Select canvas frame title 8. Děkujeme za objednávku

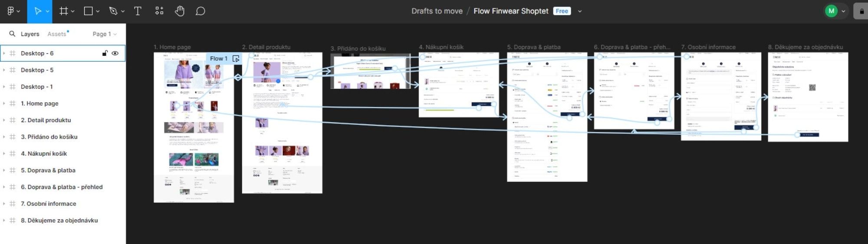(806, 47)
